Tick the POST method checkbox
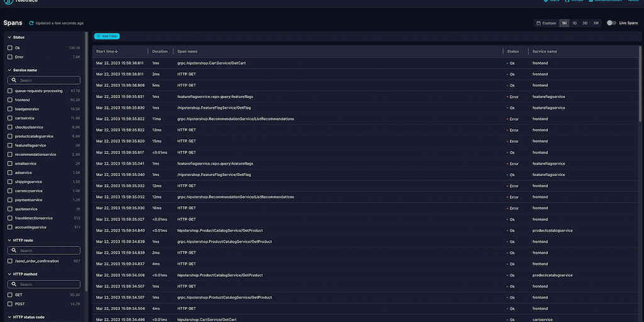Screen dimensions: 644x322 (x=9, y=304)
